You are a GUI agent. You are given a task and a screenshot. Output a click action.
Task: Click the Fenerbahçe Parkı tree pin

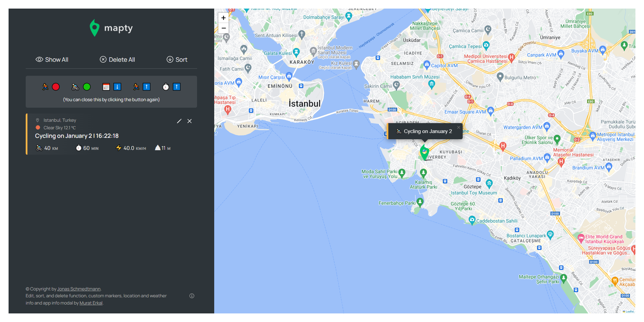420,202
